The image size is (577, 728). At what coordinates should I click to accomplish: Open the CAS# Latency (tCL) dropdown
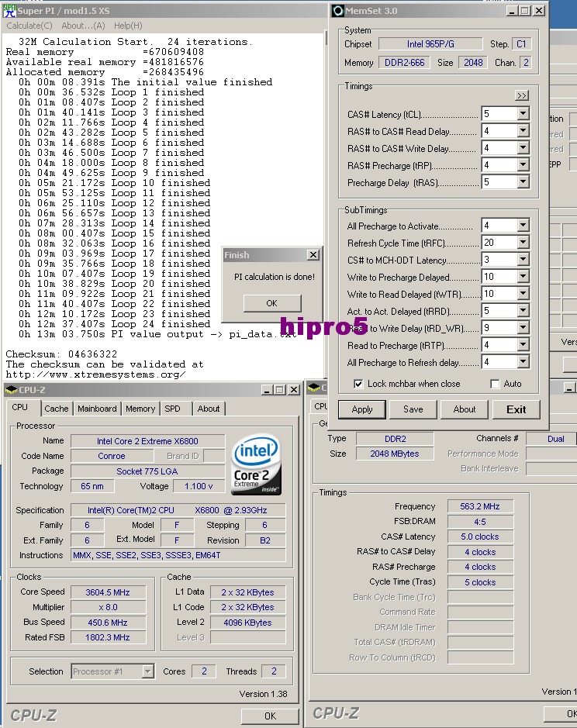(x=523, y=114)
